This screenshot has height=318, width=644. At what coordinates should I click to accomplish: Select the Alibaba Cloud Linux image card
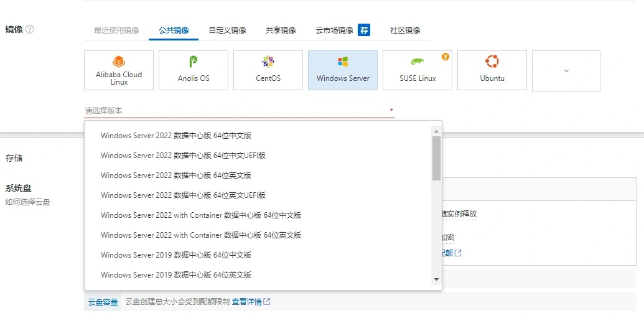(x=119, y=70)
